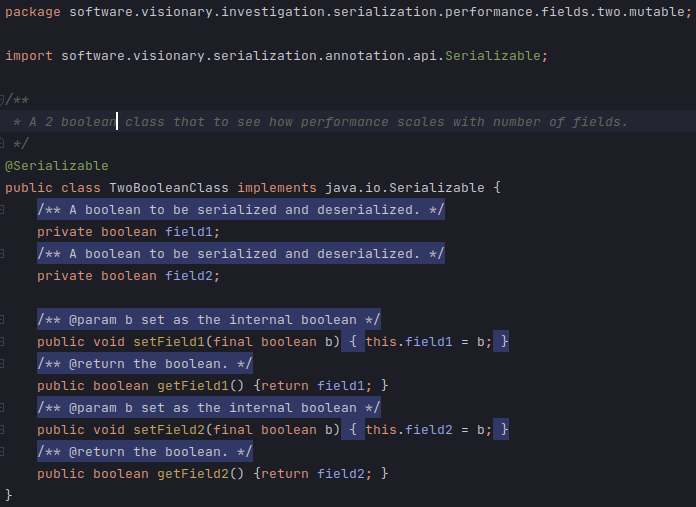This screenshot has height=507, width=696.
Task: Click the 'implements' keyword
Action: (277, 187)
